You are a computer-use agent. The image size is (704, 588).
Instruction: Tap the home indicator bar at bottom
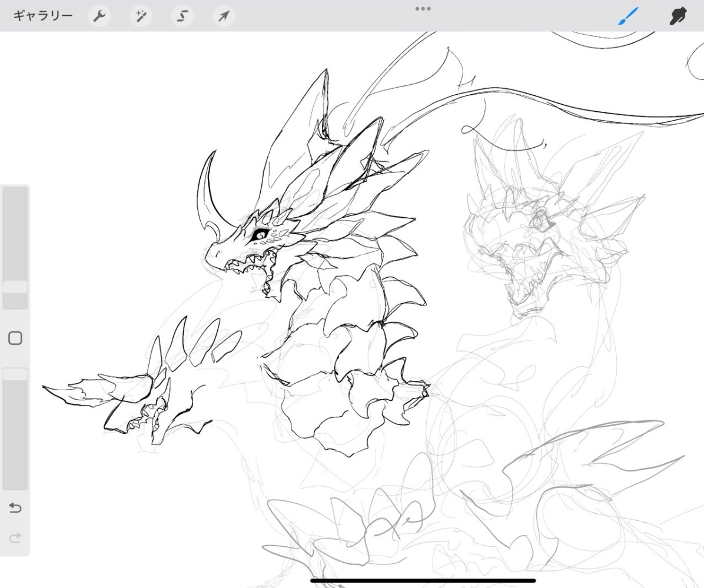pyautogui.click(x=423, y=580)
